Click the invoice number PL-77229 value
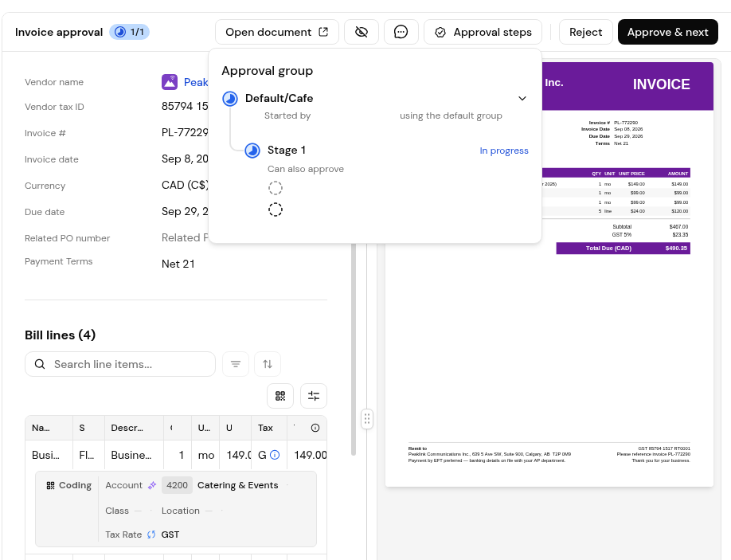Viewport: 731px width, 560px height. click(185, 132)
